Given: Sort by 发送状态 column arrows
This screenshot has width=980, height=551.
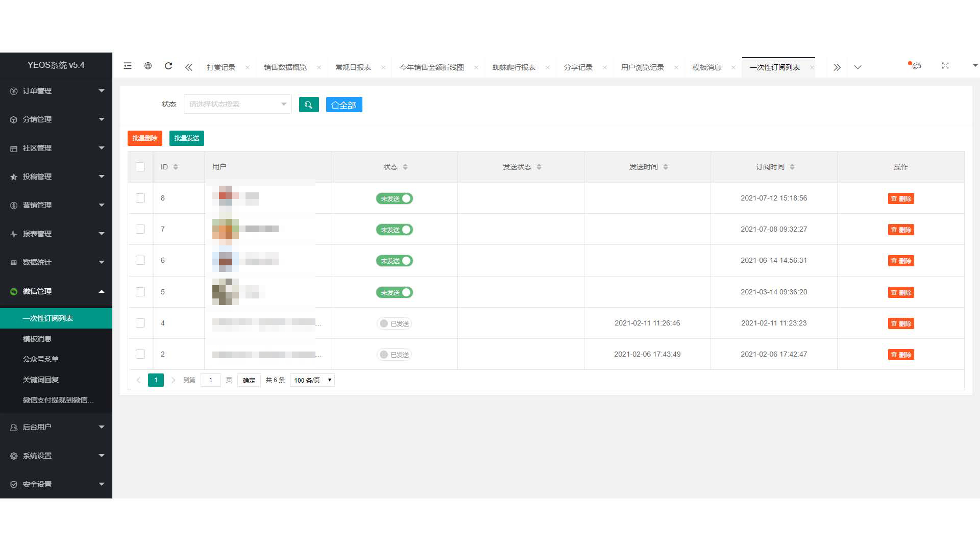Looking at the screenshot, I should pyautogui.click(x=539, y=167).
